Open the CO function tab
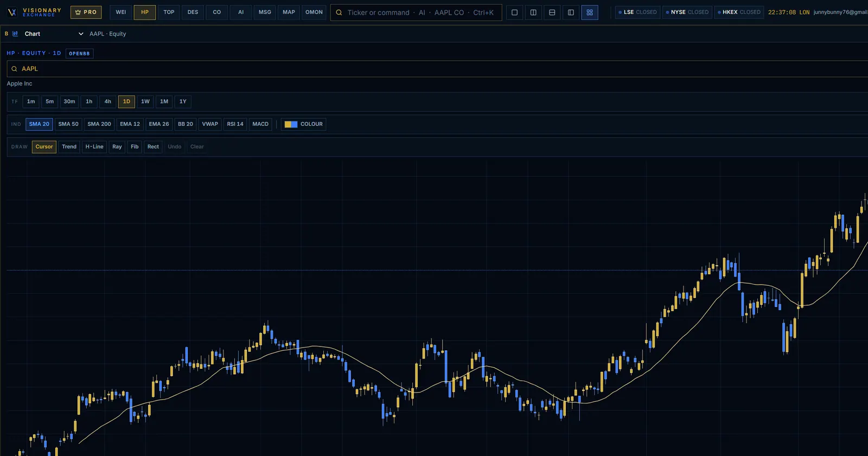 click(x=217, y=12)
